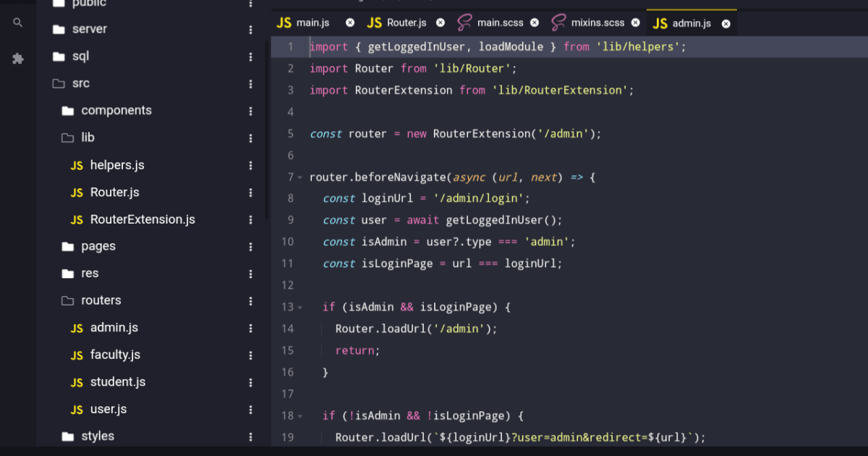Click the JS icon beside helpers.js in sidebar

coord(77,165)
